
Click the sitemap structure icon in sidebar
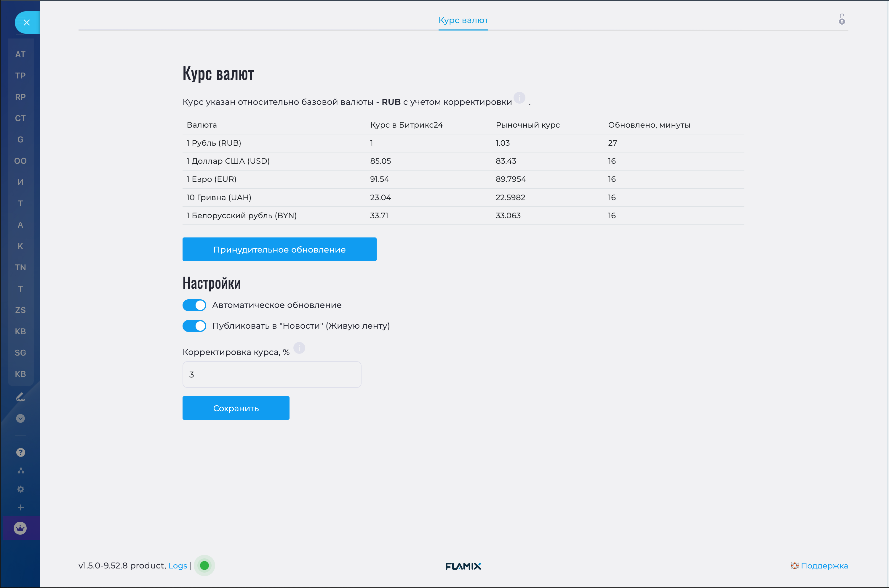point(21,471)
